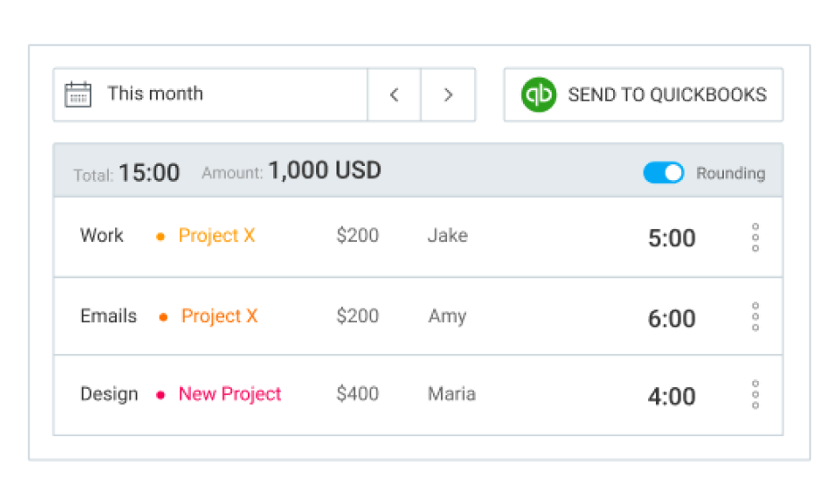This screenshot has height=504, width=839.
Task: Go to previous month with left arrow
Action: point(395,95)
